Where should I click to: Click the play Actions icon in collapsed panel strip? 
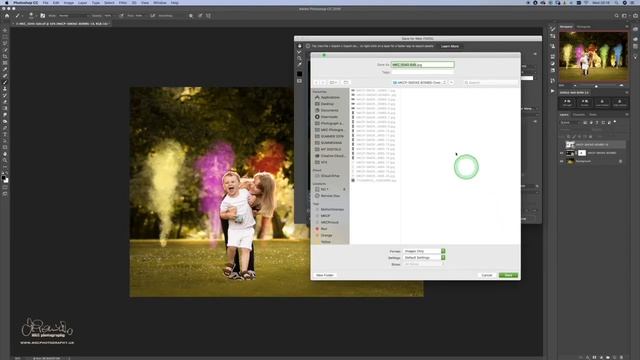point(553,91)
